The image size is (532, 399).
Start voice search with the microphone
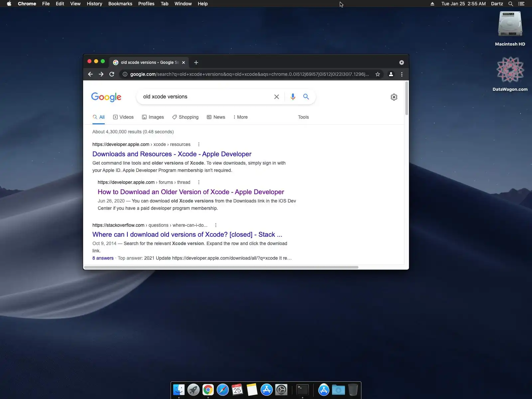293,97
